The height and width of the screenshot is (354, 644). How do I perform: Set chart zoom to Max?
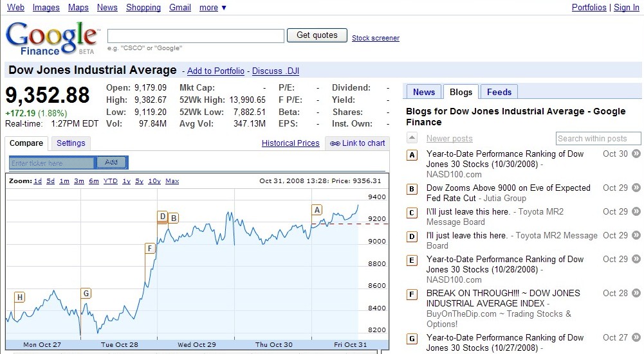click(172, 181)
